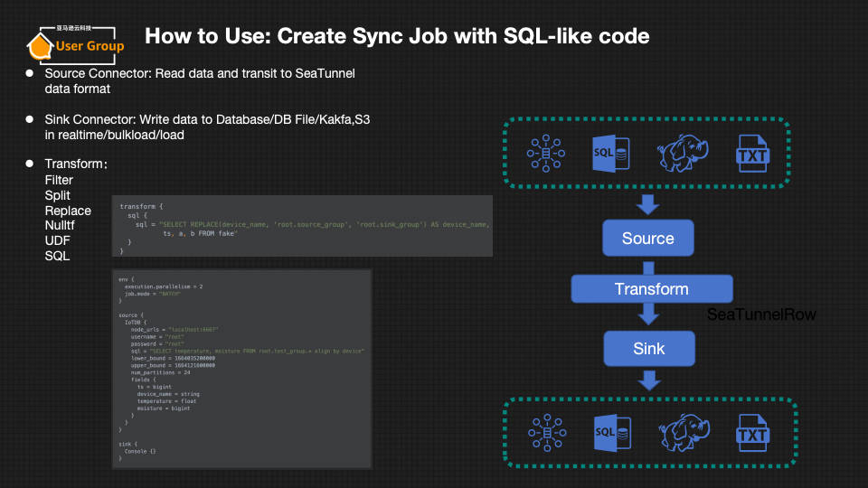Screen dimensions: 868x488
Task: Click the SQL list item
Action: pos(57,256)
